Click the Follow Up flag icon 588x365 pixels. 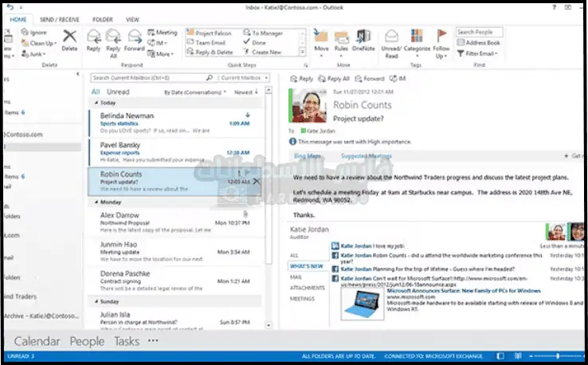pyautogui.click(x=441, y=37)
